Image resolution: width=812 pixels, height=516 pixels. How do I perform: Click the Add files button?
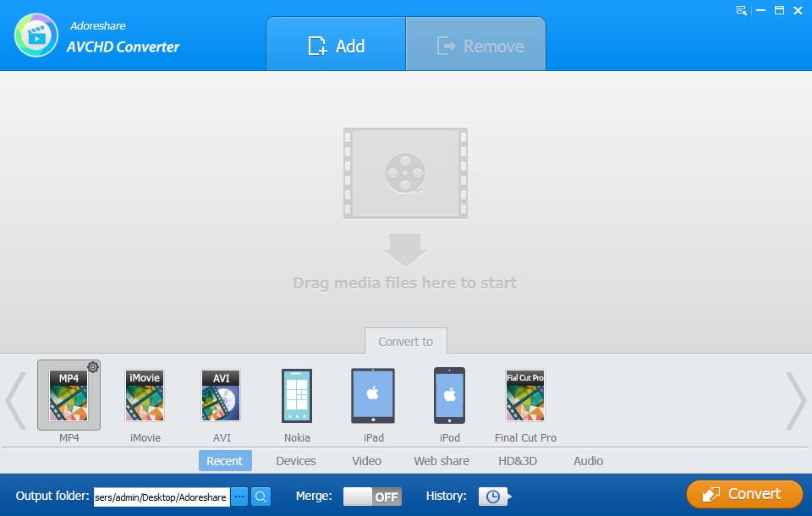coord(336,44)
